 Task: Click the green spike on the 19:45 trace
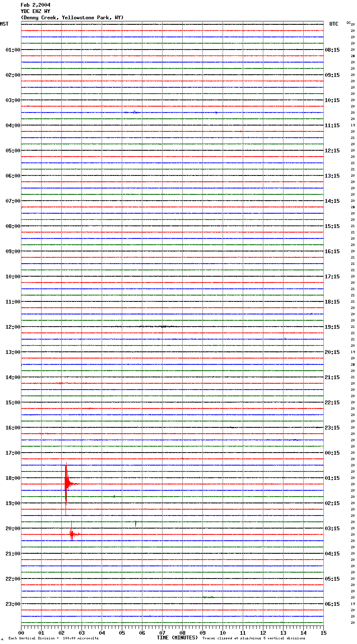click(136, 523)
